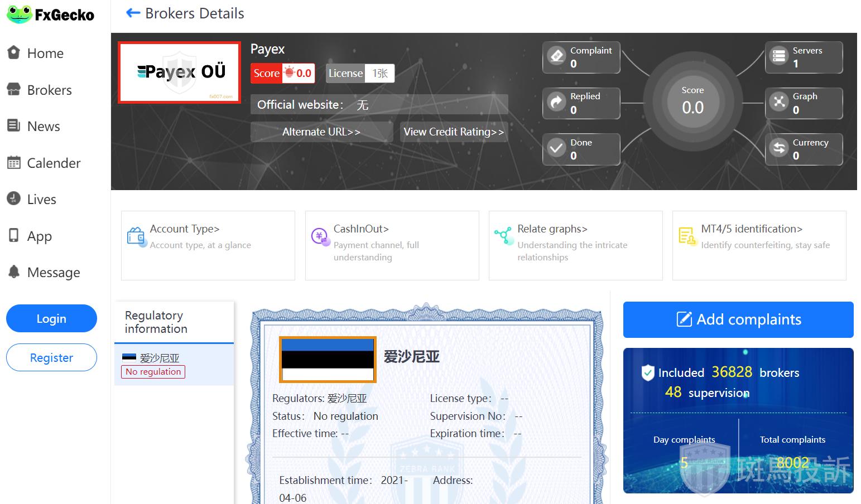Click the Replied arrow icon
This screenshot has height=504, width=861.
[x=557, y=103]
